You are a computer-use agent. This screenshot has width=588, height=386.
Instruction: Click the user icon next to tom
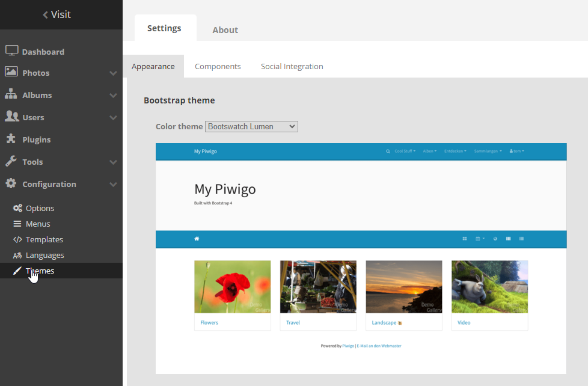pos(511,151)
